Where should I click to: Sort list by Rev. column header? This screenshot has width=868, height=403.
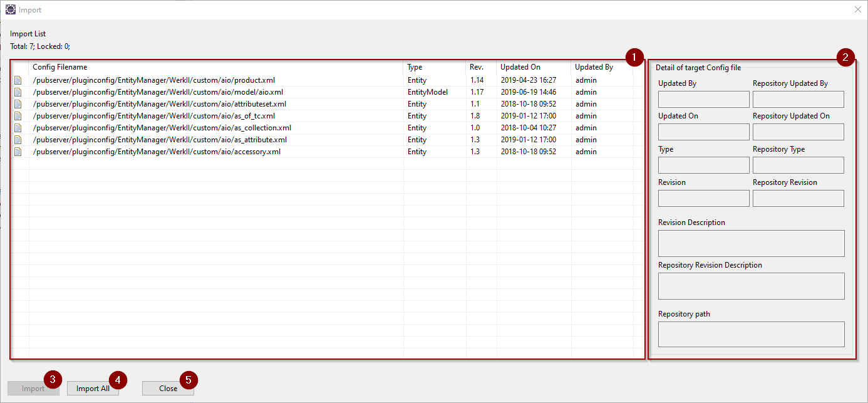(x=477, y=67)
